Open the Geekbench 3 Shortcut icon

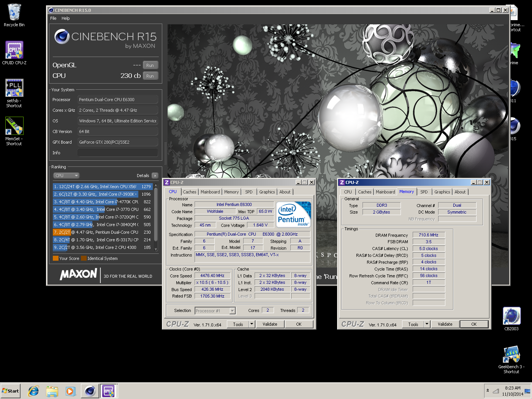point(511,359)
